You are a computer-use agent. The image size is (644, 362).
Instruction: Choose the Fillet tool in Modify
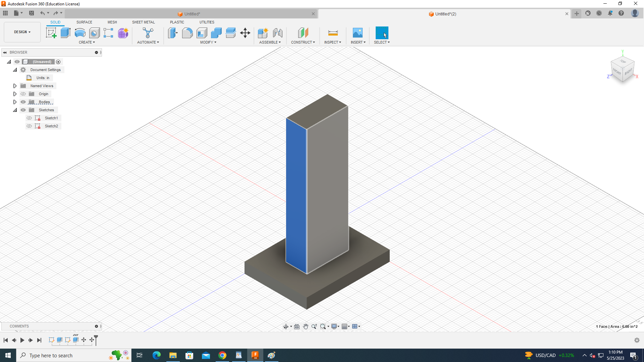187,33
